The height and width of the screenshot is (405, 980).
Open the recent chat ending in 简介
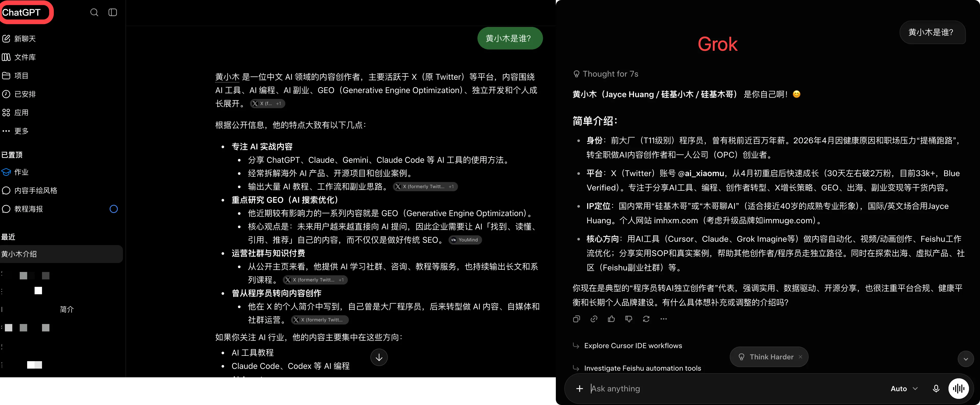(x=62, y=309)
